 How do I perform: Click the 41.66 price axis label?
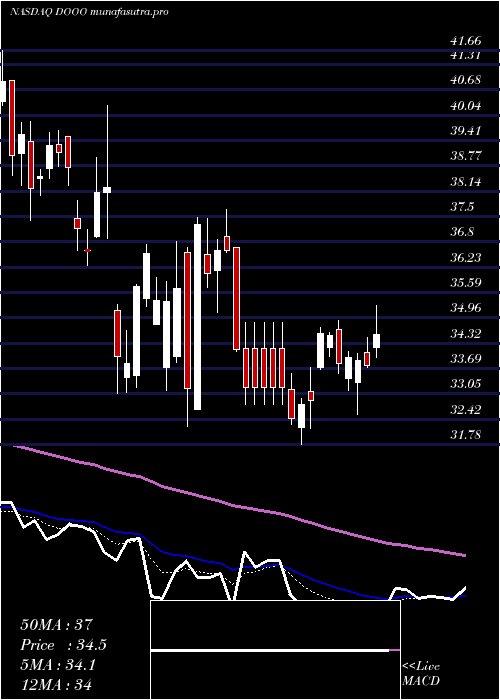tap(466, 41)
